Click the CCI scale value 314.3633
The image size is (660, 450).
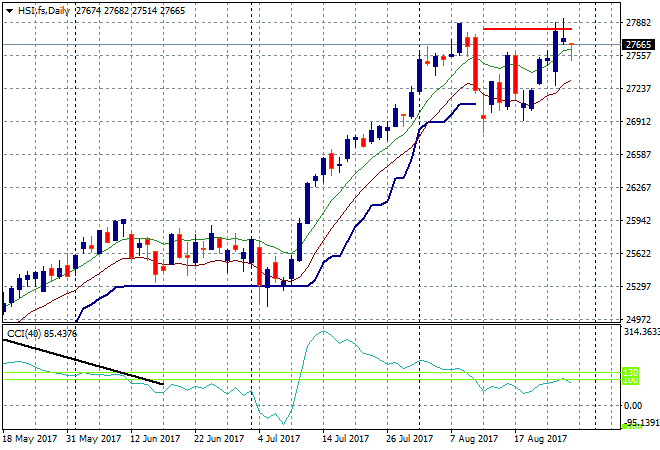coord(641,332)
